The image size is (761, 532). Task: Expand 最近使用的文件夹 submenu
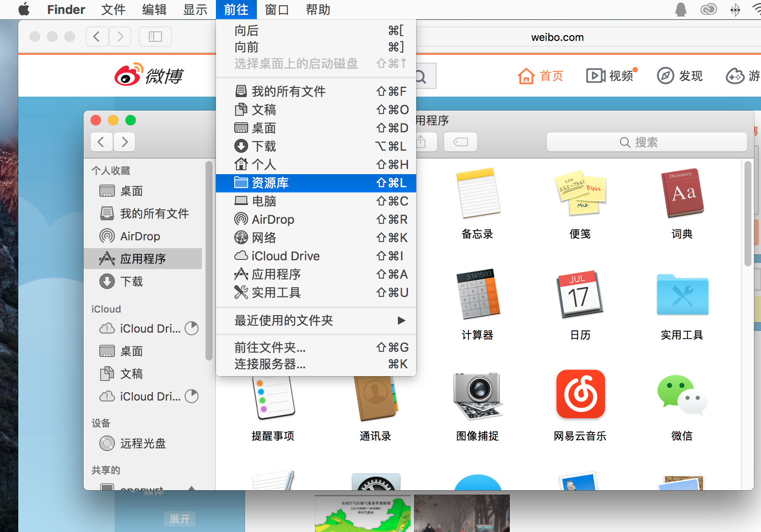(x=316, y=320)
